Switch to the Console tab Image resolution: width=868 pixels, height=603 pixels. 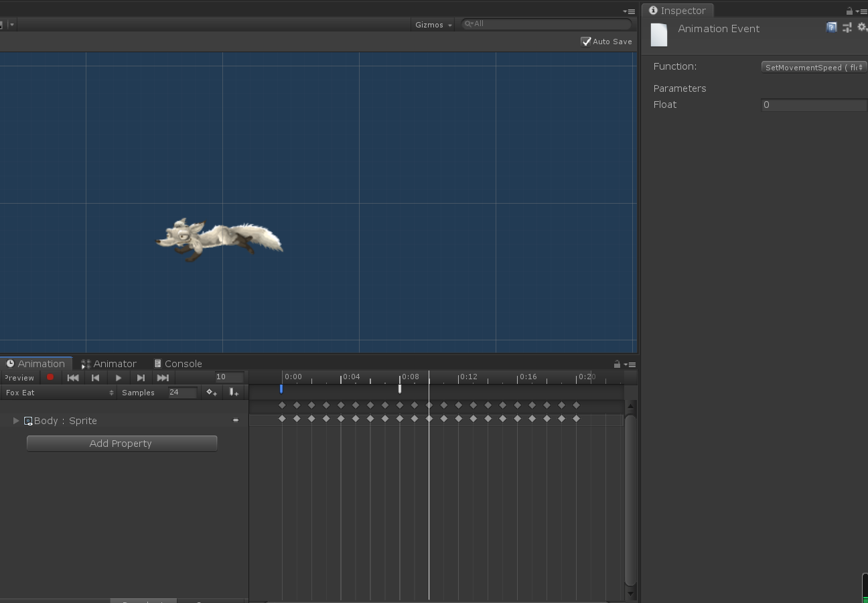point(178,364)
